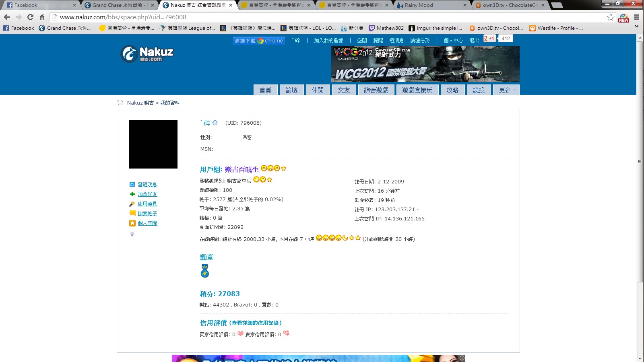This screenshot has width=644, height=362.
Task: Click the Nakuz logo
Action: click(147, 54)
